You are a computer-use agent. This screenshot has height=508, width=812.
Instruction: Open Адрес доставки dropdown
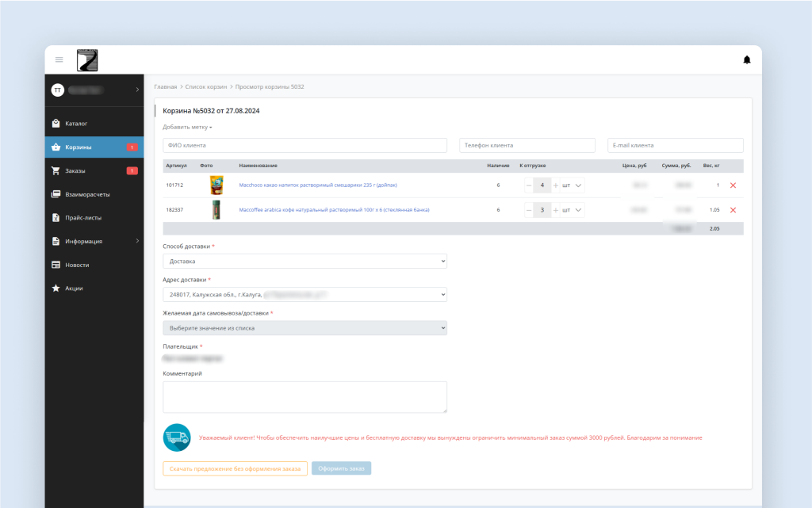coord(304,295)
